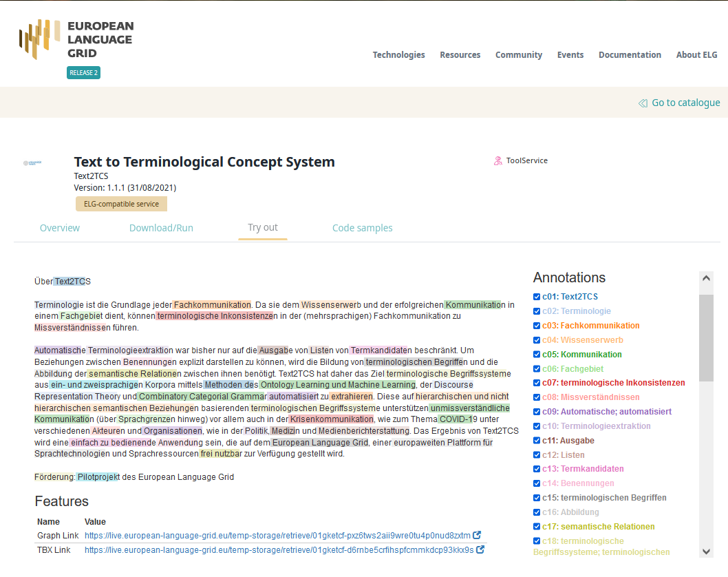Toggle the c02: Terminologie checkbox
Screen dimensions: 728x577
coord(537,311)
